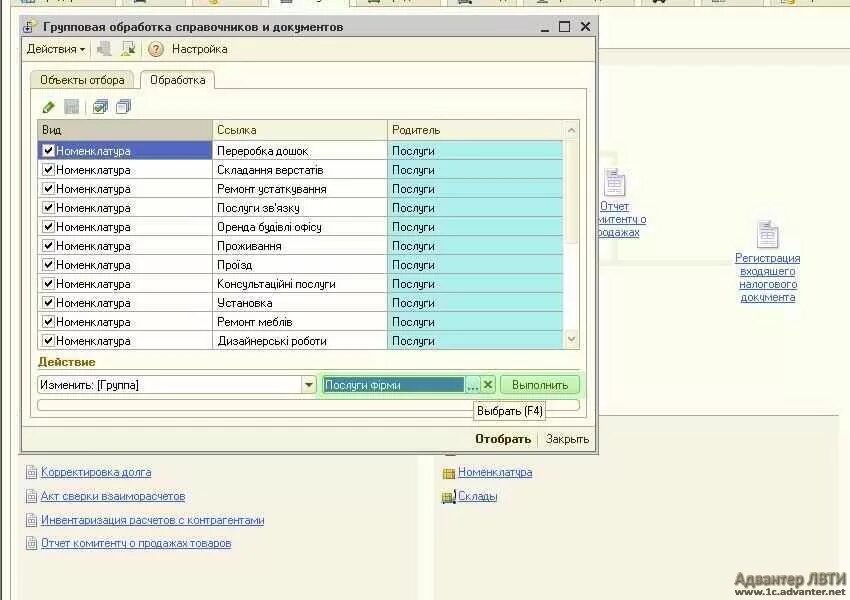The height and width of the screenshot is (600, 850).
Task: Open Инвентаризация расчетов с контрагентами link
Action: (152, 520)
